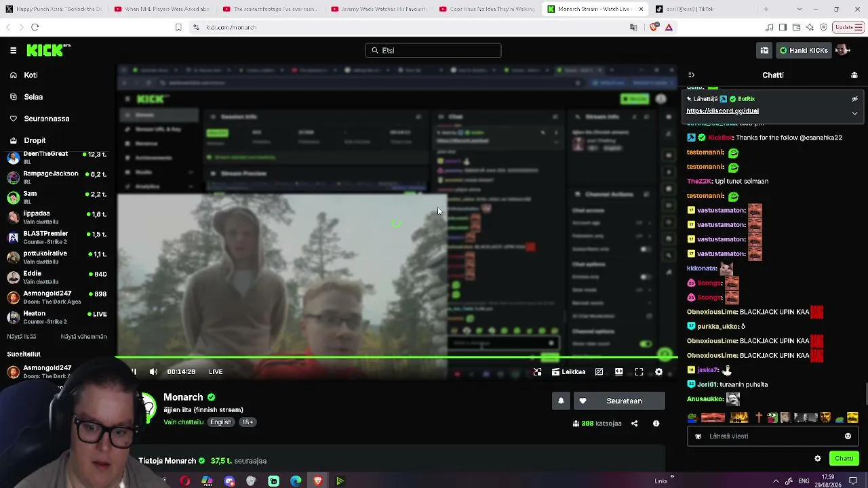Open the emoji picker in chat input

point(848,436)
